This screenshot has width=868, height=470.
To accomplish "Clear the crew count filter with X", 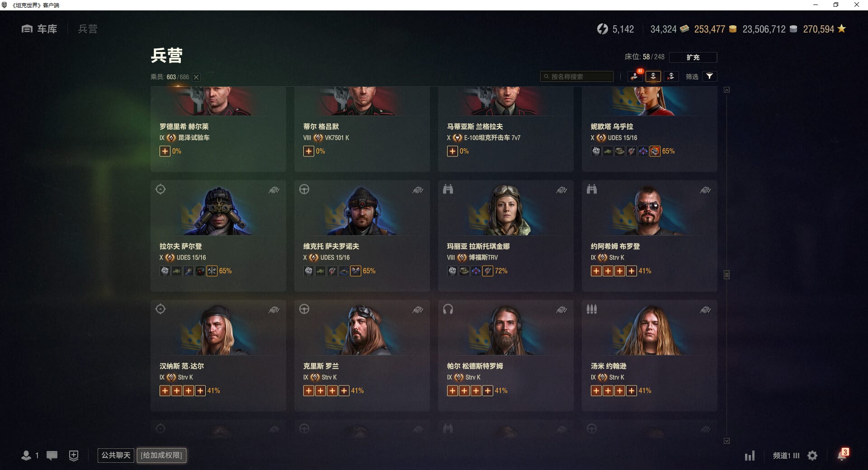I will click(196, 77).
